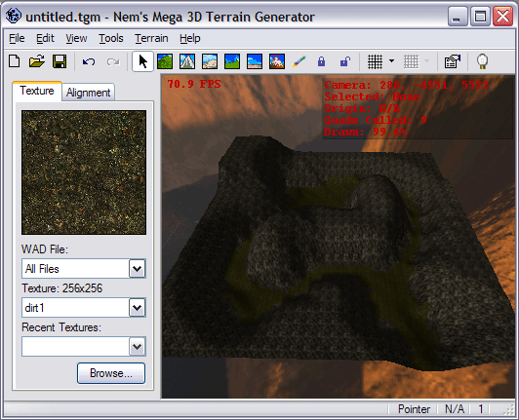The width and height of the screenshot is (519, 420).
Task: Open a file with folder icon
Action: point(37,61)
